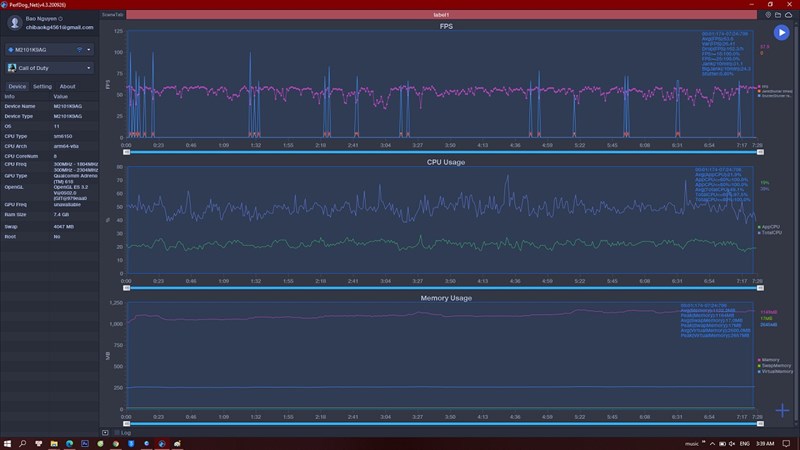Click the Memory Usage chart right range handle

[x=760, y=423]
